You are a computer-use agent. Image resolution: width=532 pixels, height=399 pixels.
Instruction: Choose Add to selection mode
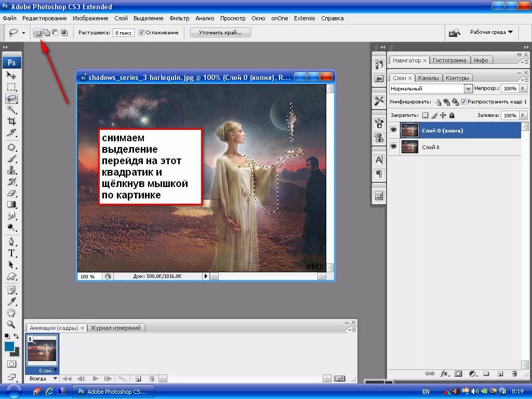(x=46, y=33)
